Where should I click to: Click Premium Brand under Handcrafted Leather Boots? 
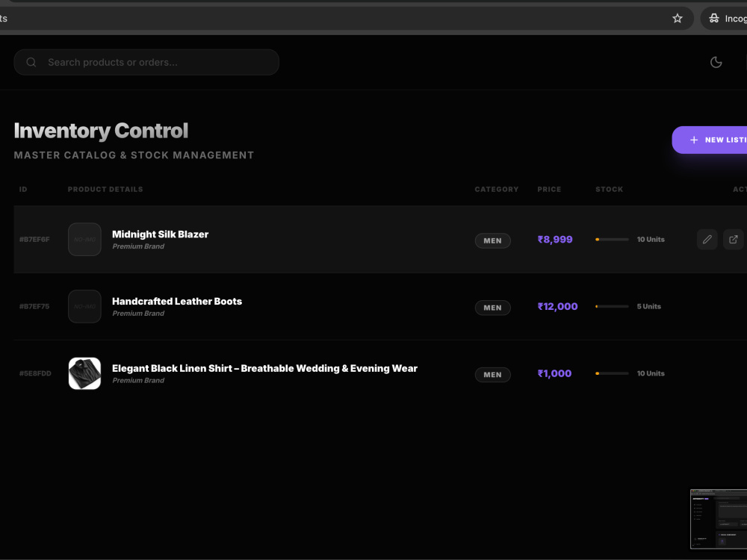click(138, 314)
